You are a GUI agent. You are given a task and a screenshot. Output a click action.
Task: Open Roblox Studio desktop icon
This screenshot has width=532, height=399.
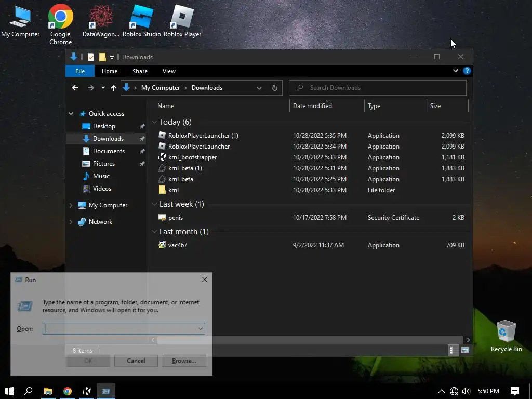tap(141, 21)
